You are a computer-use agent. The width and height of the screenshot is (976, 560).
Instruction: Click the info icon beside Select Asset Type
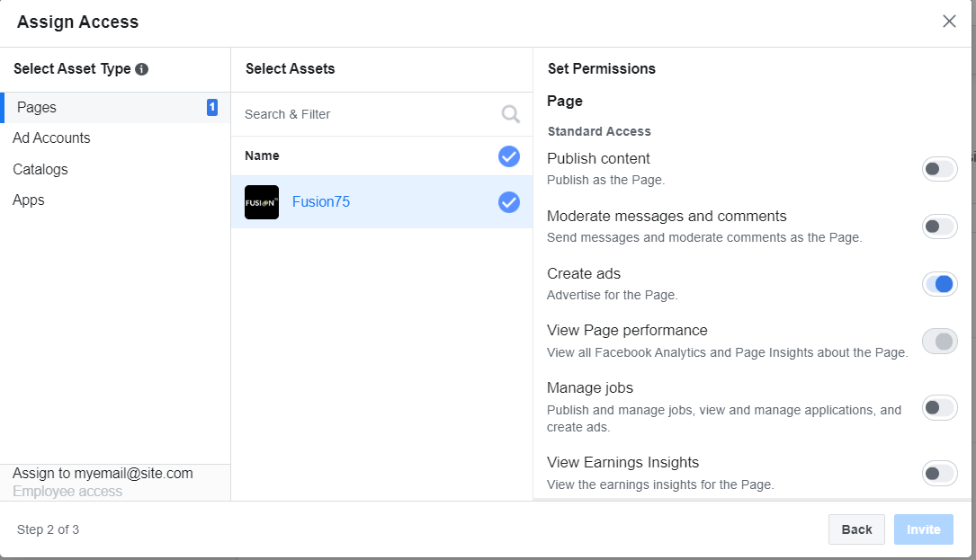click(x=142, y=69)
